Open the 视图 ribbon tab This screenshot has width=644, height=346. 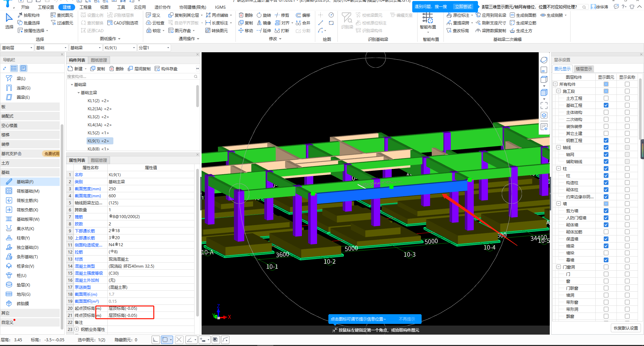tap(104, 7)
